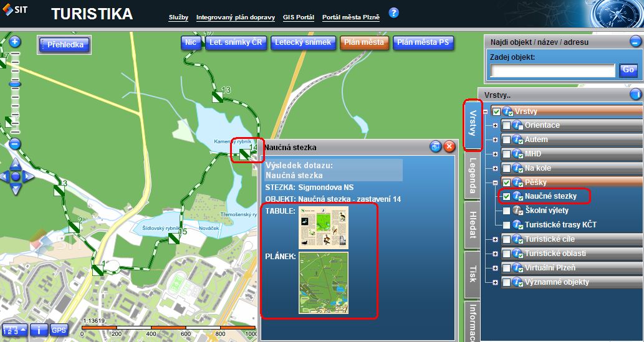The height and width of the screenshot is (342, 644).
Task: Click trail stop marker 14 on map
Action: point(246,152)
